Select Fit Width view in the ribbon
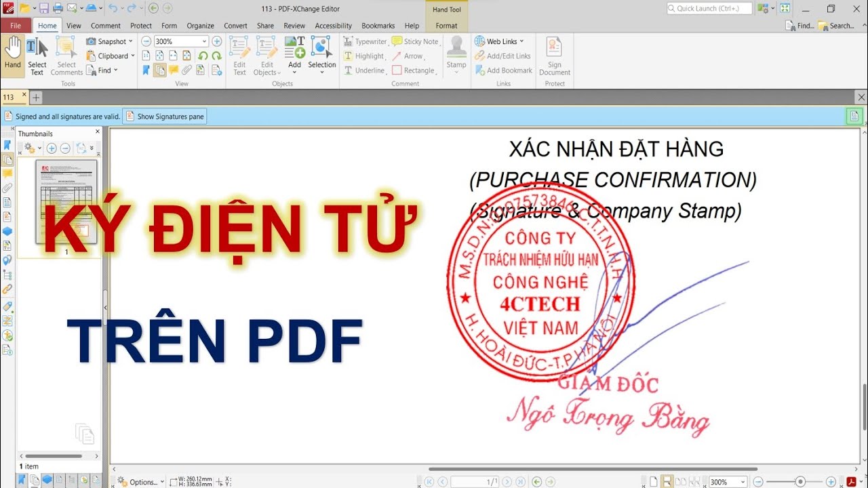The image size is (868, 488). point(173,56)
